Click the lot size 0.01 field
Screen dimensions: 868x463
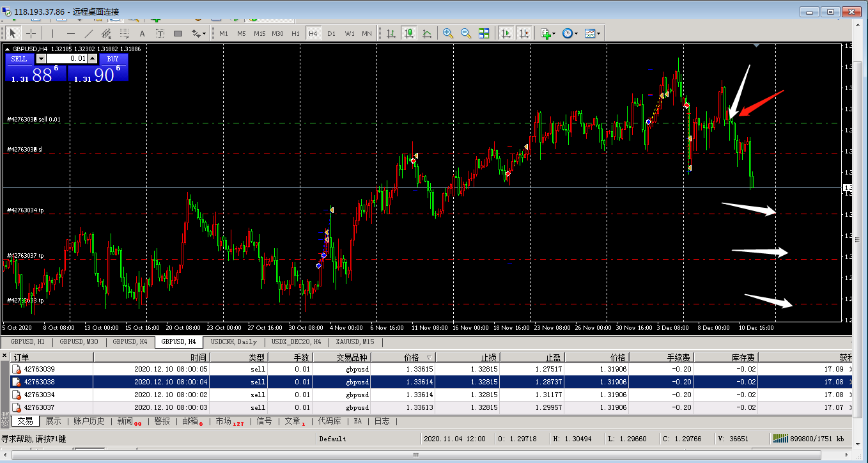click(66, 59)
